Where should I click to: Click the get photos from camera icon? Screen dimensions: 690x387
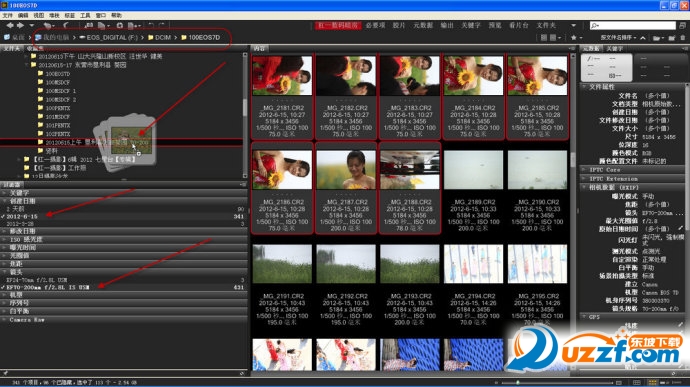pyautogui.click(x=88, y=26)
